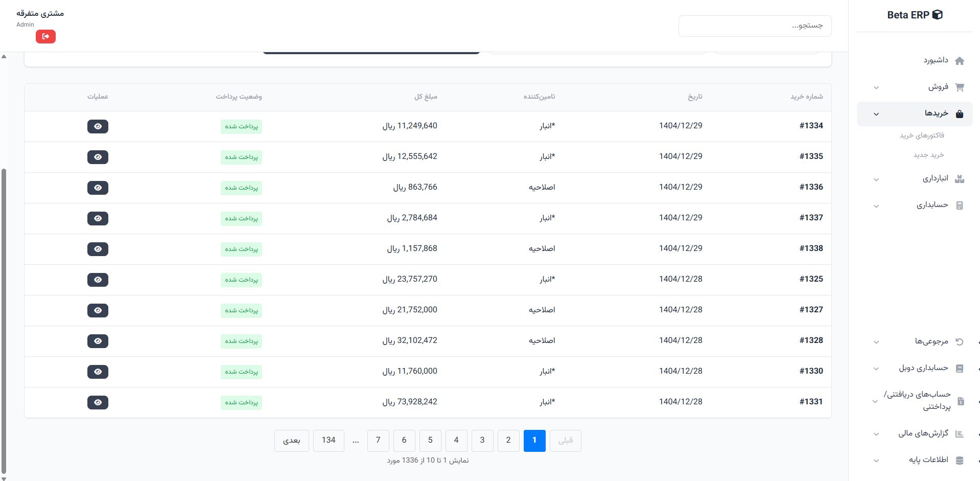Open فاکتورهای خرید submenu item
This screenshot has height=481, width=980.
coord(922,135)
